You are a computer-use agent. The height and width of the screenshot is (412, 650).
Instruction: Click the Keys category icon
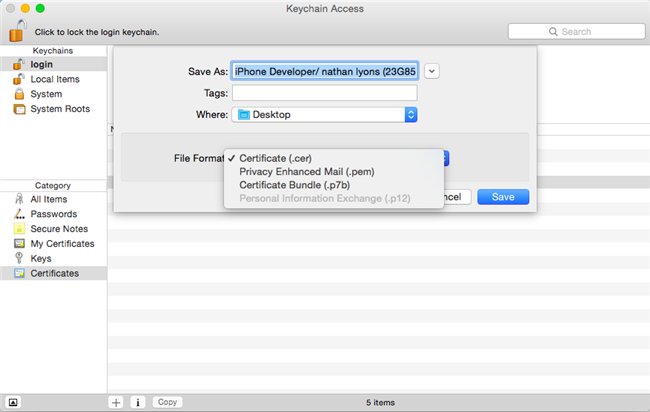coord(19,258)
